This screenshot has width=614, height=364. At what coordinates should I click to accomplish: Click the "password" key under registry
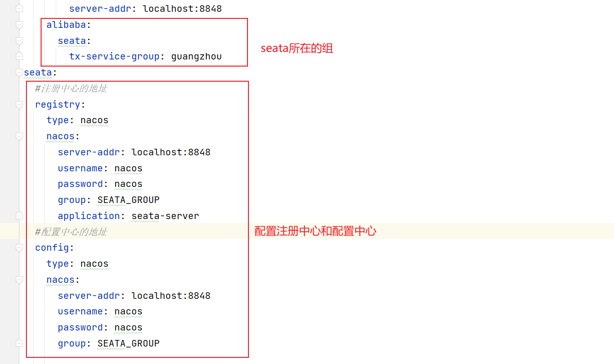click(80, 184)
